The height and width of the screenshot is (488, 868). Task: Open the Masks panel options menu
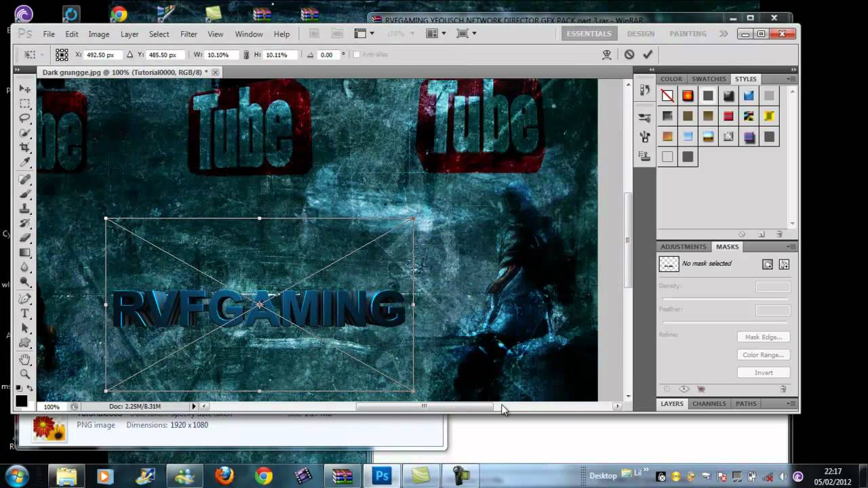(791, 247)
